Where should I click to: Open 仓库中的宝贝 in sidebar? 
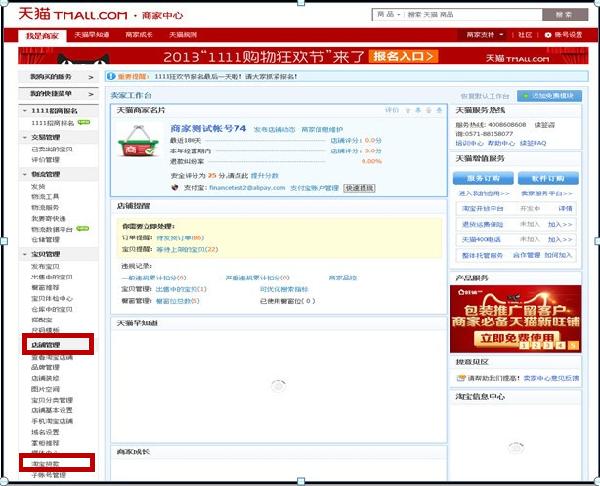point(52,309)
